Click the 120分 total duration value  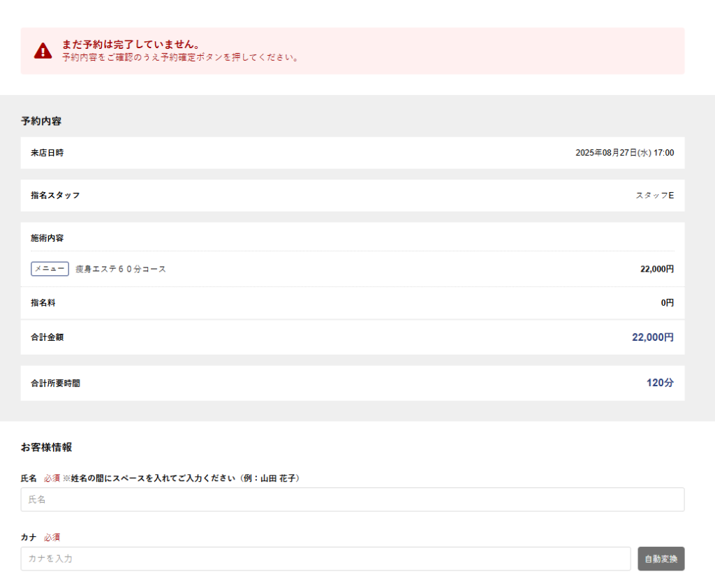click(x=660, y=383)
